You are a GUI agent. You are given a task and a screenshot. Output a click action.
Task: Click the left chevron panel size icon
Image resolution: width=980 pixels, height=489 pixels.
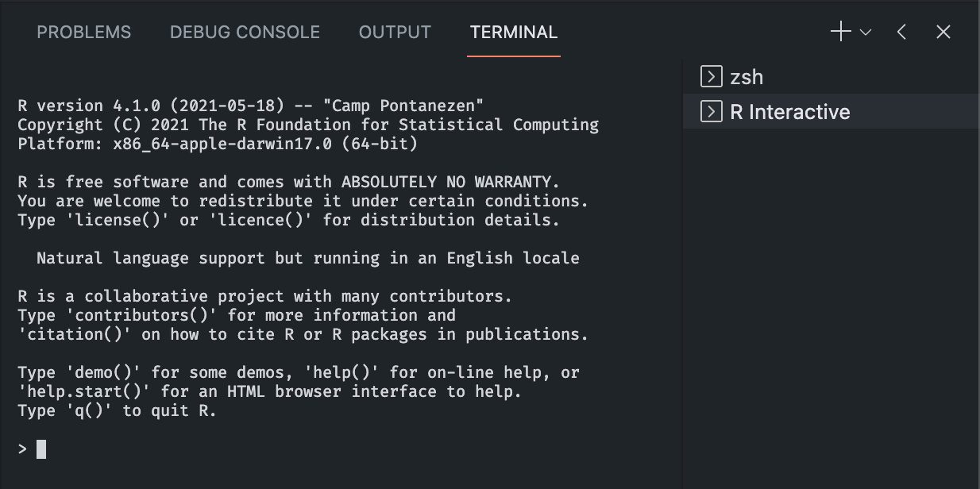[901, 32]
